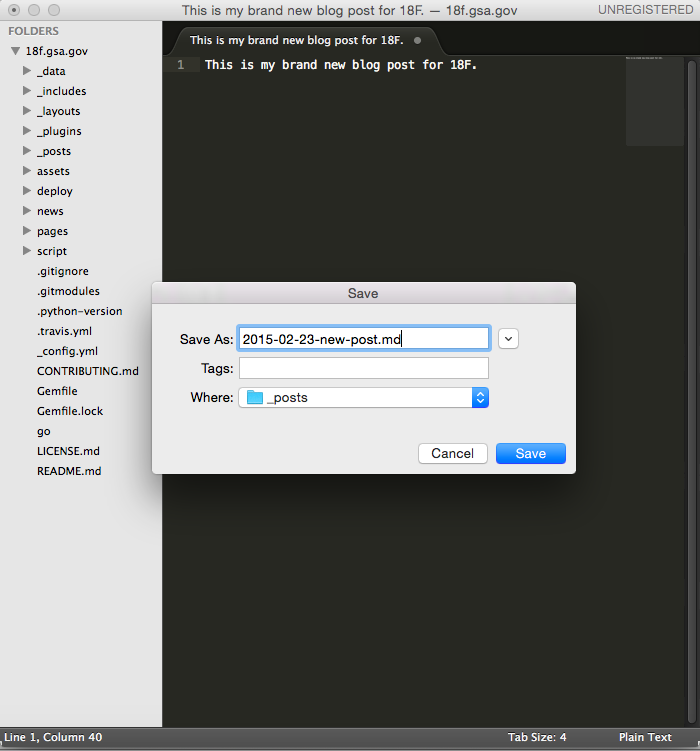Click the Save As filename field
Screen dimensions: 700x751
(363, 339)
